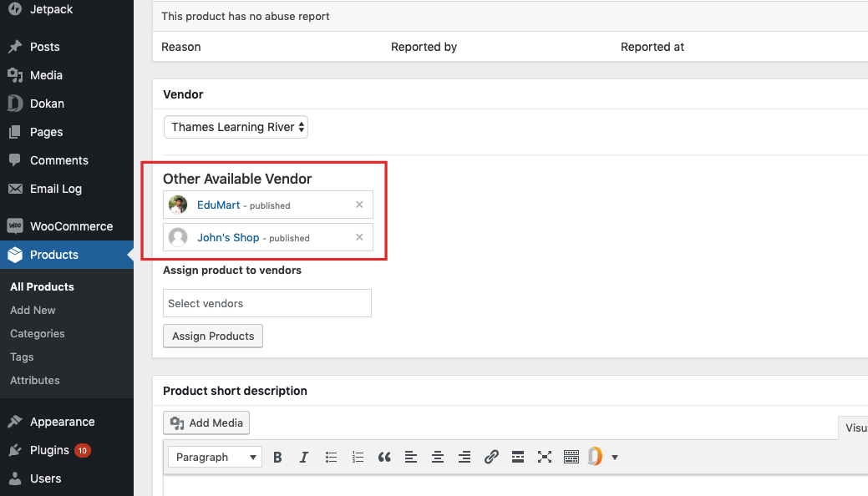Insert a numbered list
This screenshot has width=868, height=496.
pos(358,458)
